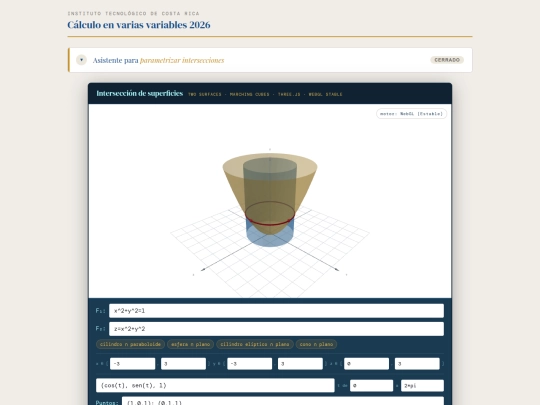Edit the parametrization field (cos(t), sen(t), 1)
540x405 pixels.
(215, 385)
